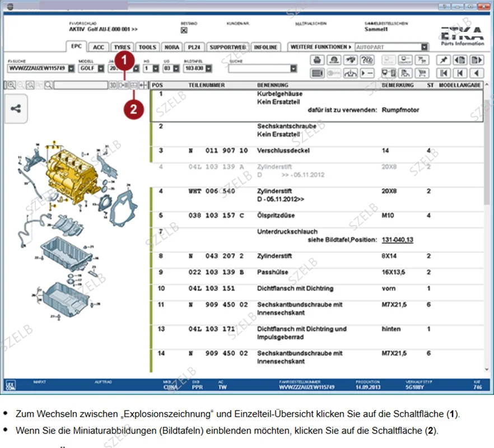494x448 pixels.
Task: Select part number WHT 006 540
Action: pyautogui.click(x=212, y=191)
